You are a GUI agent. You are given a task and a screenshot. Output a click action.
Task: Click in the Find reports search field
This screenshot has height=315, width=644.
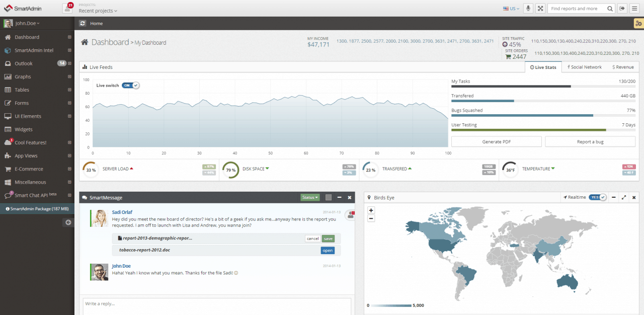click(x=576, y=9)
